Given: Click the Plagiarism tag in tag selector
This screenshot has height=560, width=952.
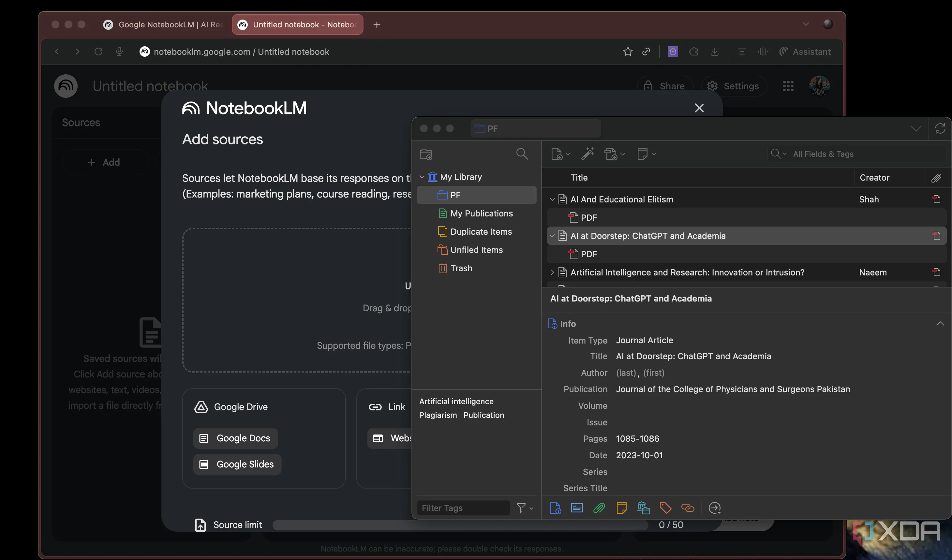Looking at the screenshot, I should [x=438, y=415].
